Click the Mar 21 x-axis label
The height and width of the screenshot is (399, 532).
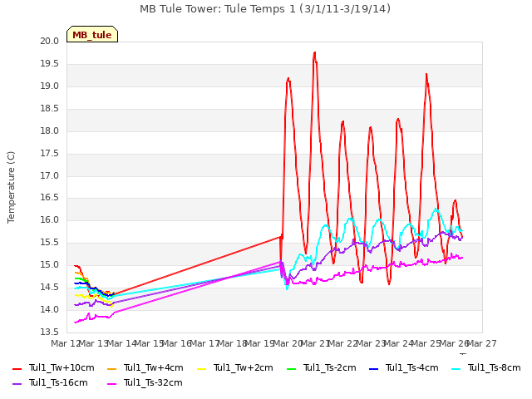315,343
